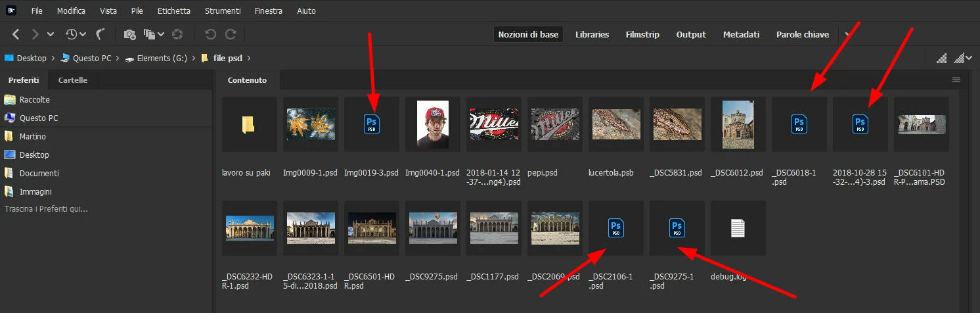Select Img0040-1.psd portrait thumbnail
The width and height of the screenshot is (980, 313).
[433, 124]
